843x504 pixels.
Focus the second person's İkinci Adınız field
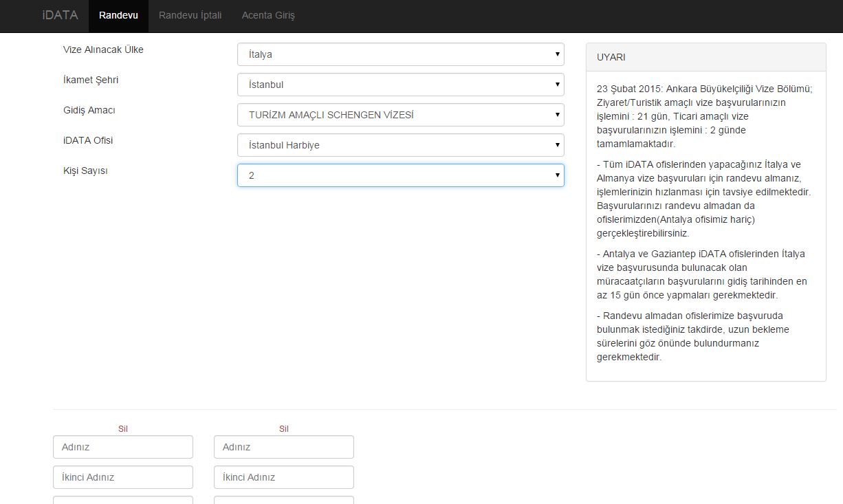pos(284,477)
